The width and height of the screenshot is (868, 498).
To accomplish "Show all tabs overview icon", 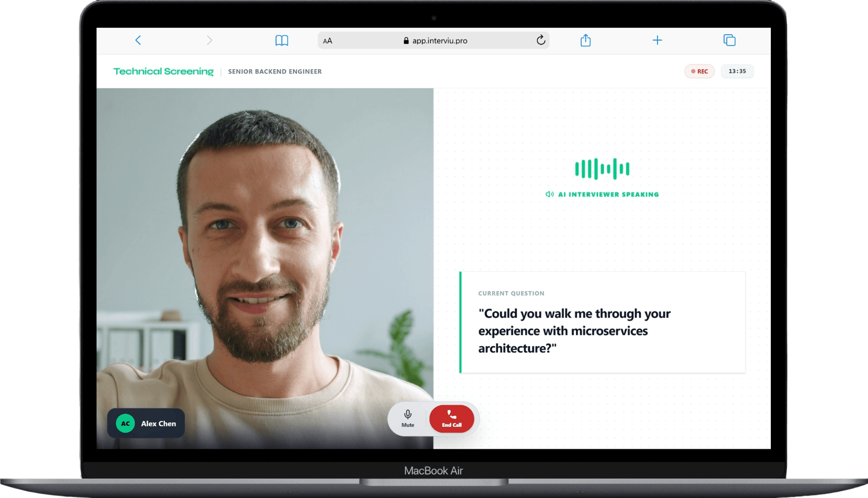I will coord(730,40).
